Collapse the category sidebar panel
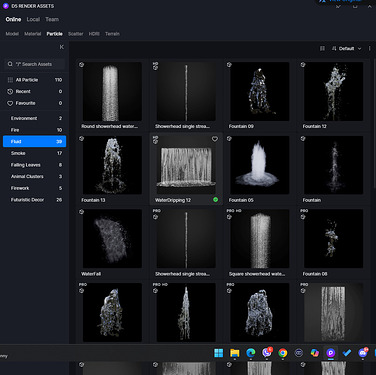This screenshot has width=376, height=375. tap(62, 47)
